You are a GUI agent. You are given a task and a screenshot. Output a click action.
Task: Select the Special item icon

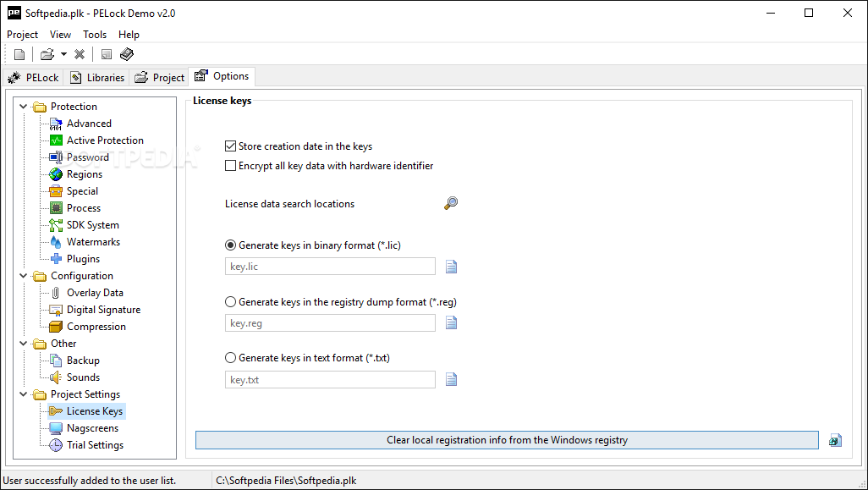pos(56,191)
